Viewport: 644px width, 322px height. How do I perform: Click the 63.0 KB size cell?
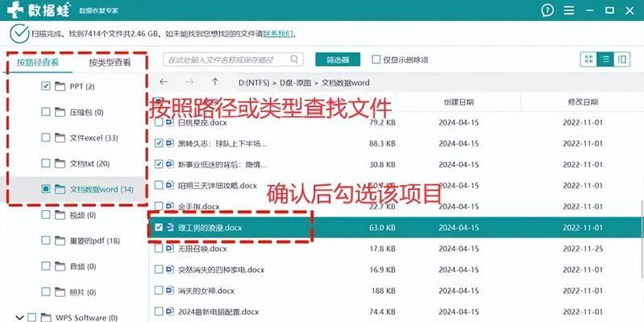382,227
